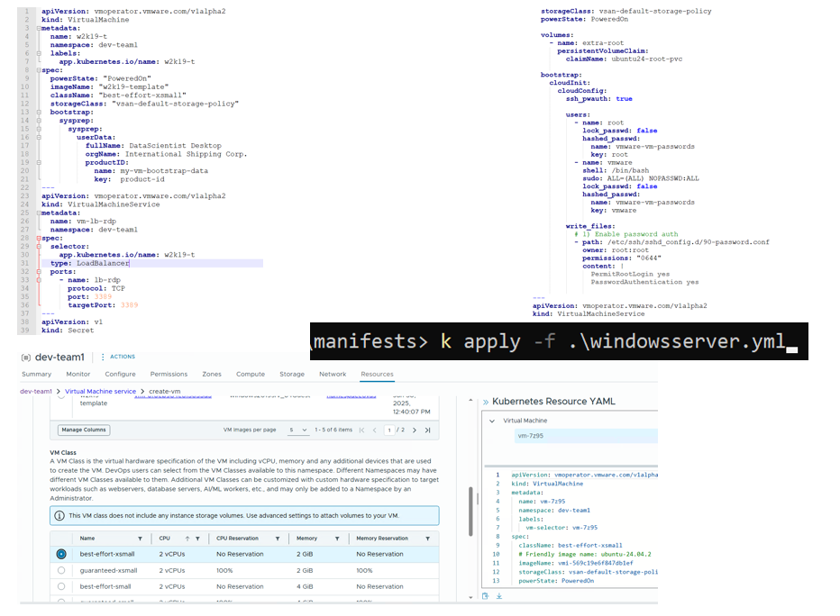
Task: Jump to last page of VM images
Action: pos(427,430)
